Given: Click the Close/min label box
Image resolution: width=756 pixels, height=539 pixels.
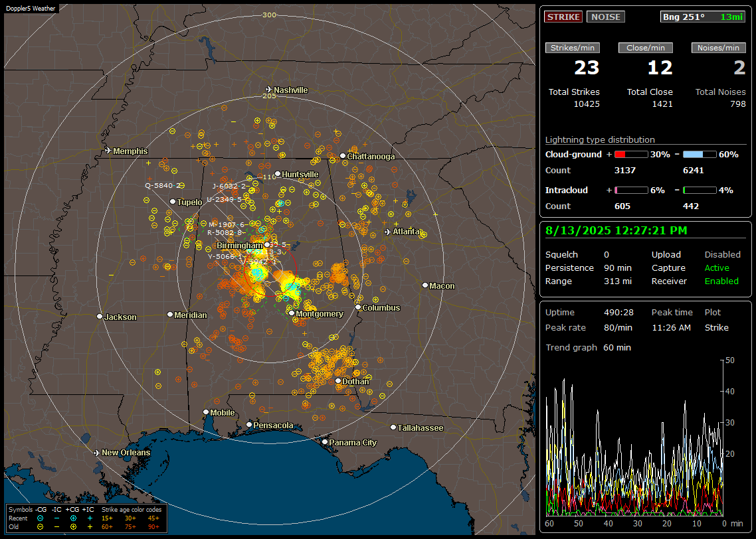Looking at the screenshot, I should tap(646, 48).
